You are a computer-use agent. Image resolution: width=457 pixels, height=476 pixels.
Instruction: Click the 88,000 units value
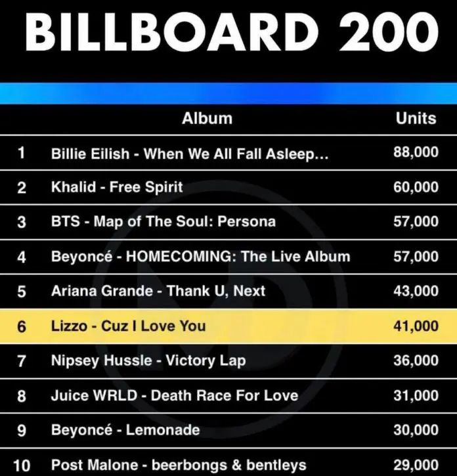click(x=416, y=153)
